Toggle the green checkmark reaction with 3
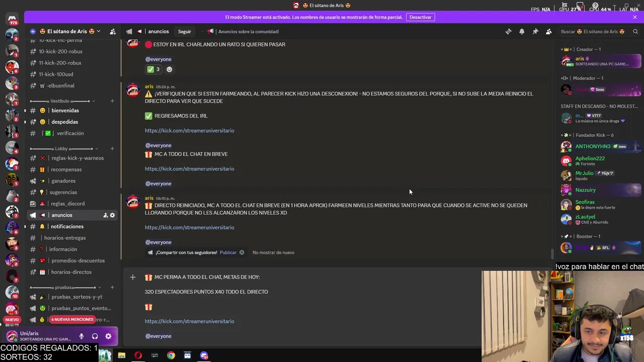 coord(153,69)
